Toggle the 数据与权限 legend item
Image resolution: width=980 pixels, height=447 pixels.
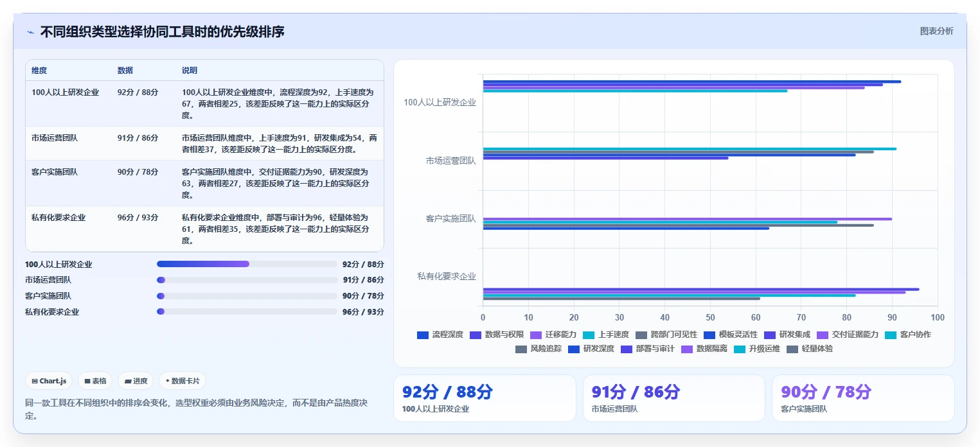[497, 335]
